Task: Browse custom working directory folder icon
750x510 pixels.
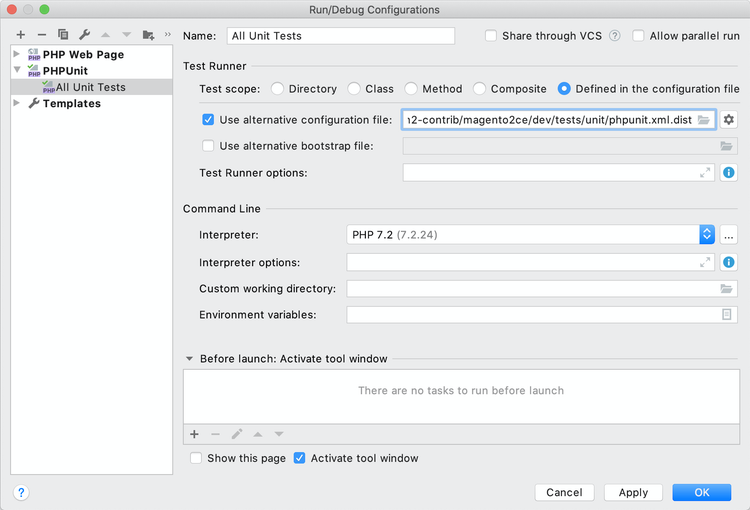Action: pyautogui.click(x=726, y=288)
